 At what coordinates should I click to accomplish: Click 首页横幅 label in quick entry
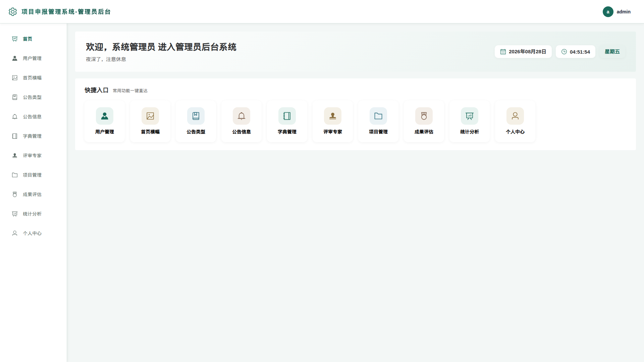150,132
